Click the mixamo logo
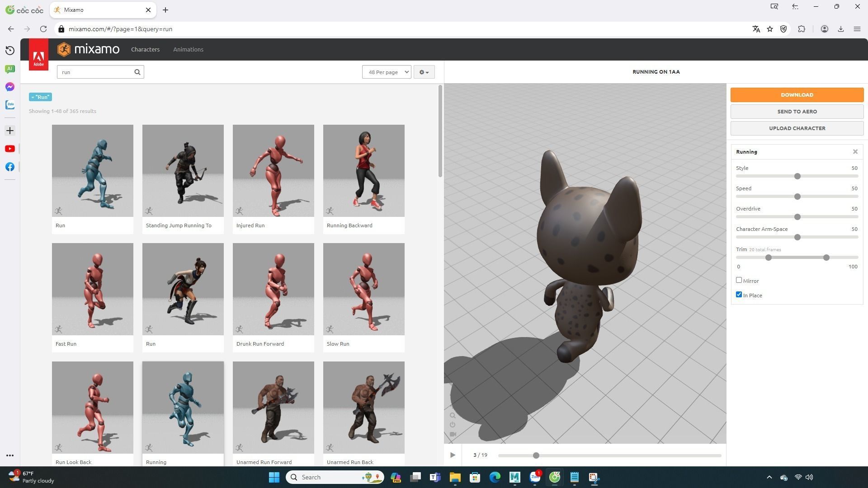Screen dimensions: 868x488 pyautogui.click(x=89, y=49)
